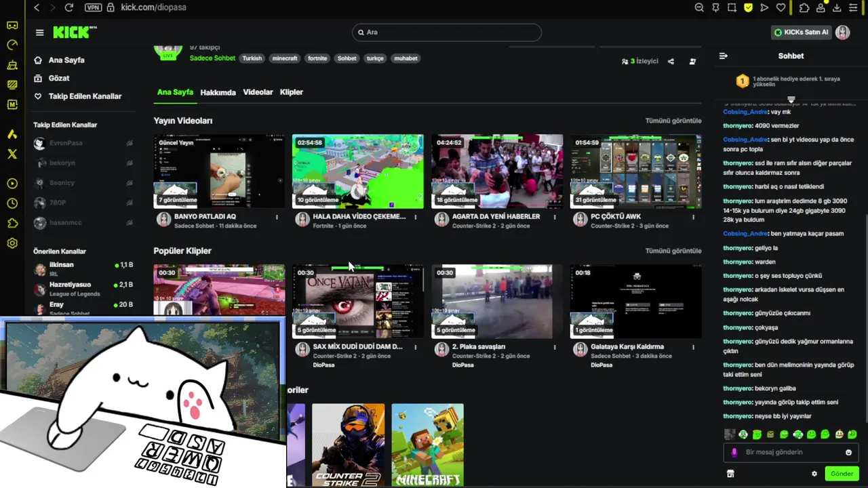Viewport: 868px width, 488px height.
Task: Open GX Cleaner broom icon in browser sidebar
Action: click(12, 65)
